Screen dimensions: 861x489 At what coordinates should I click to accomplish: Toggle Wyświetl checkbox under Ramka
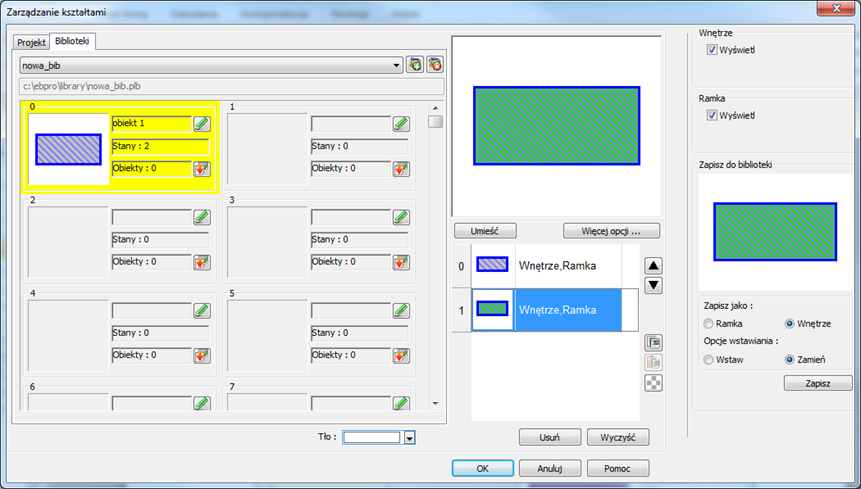712,115
